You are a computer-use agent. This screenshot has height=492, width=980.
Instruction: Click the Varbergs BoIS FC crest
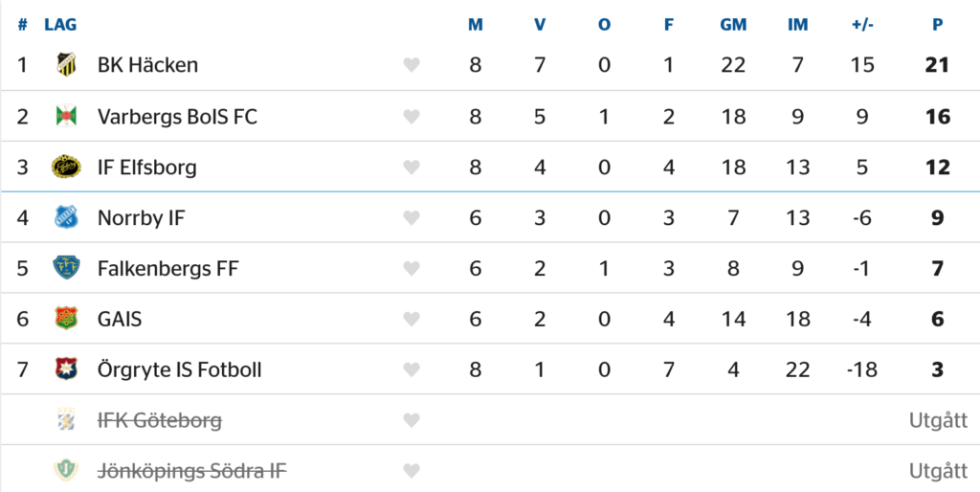(65, 117)
